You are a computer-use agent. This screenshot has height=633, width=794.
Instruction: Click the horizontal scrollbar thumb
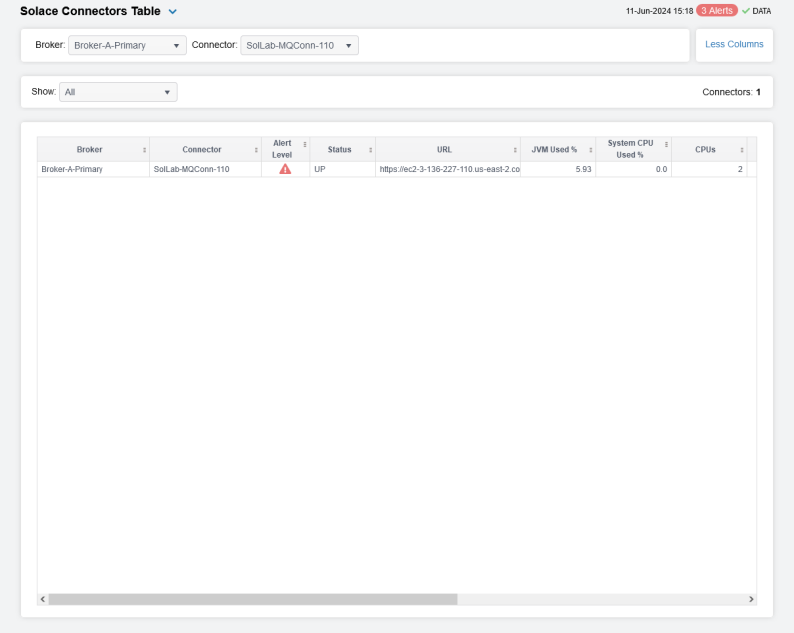click(x=253, y=600)
